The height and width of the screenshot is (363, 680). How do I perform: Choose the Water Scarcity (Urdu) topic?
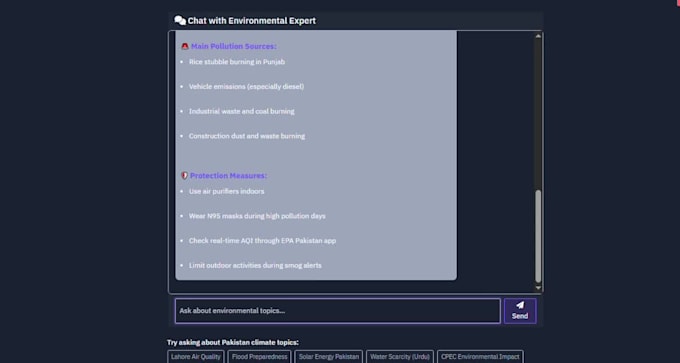click(x=400, y=357)
